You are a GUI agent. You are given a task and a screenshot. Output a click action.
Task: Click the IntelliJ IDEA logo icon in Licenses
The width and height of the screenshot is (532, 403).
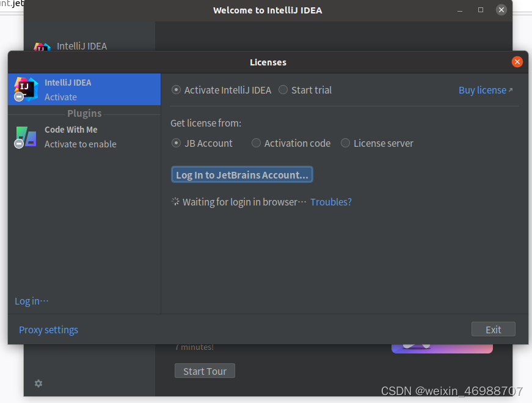point(26,89)
